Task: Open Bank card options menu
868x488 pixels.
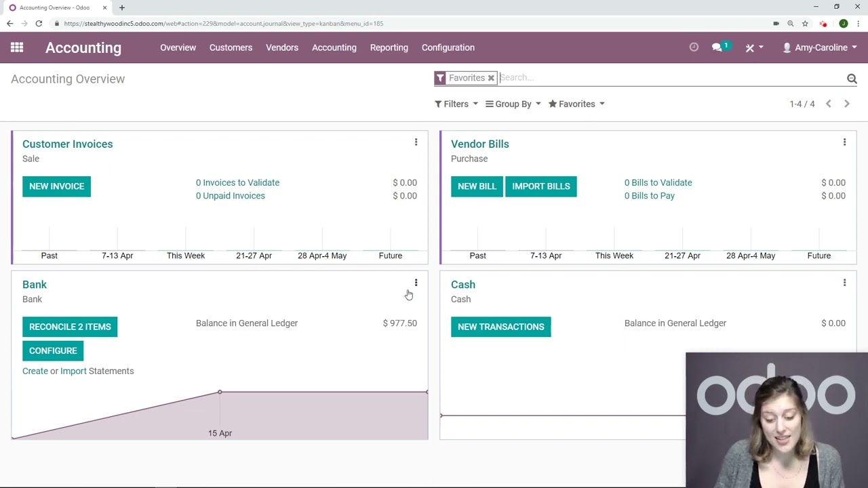Action: [x=416, y=283]
